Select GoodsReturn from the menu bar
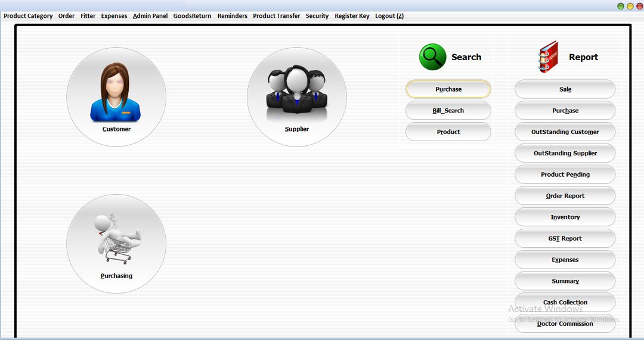The image size is (644, 340). pyautogui.click(x=192, y=16)
